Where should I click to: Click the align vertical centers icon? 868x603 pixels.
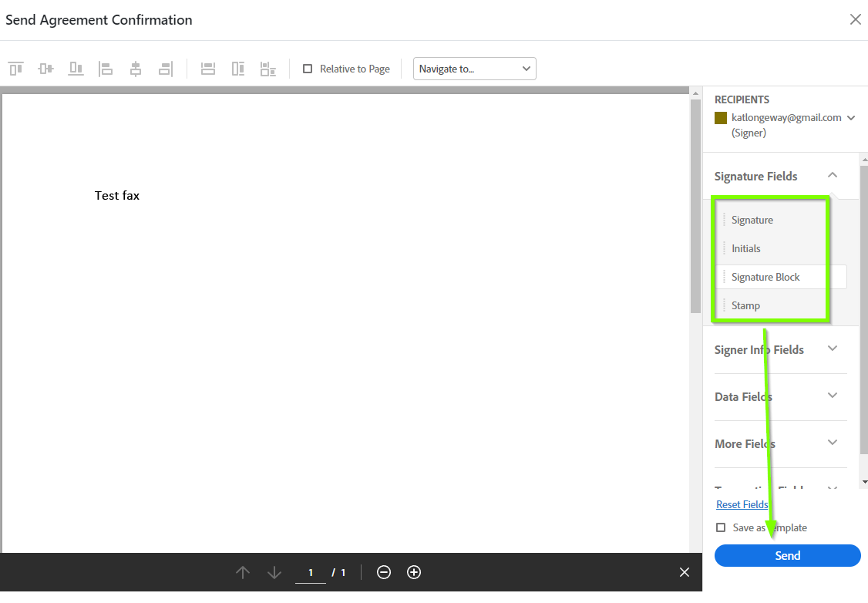click(x=46, y=69)
